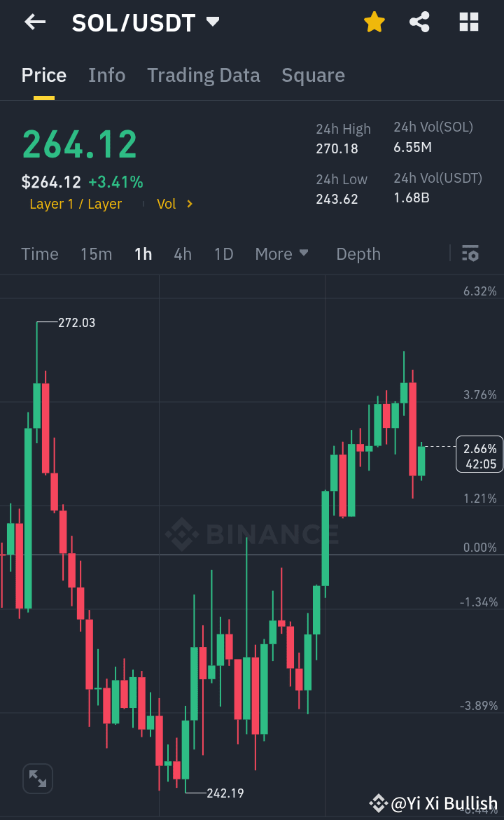
Task: Tap the diamond logo beside Yi Xi Bullish
Action: [379, 804]
